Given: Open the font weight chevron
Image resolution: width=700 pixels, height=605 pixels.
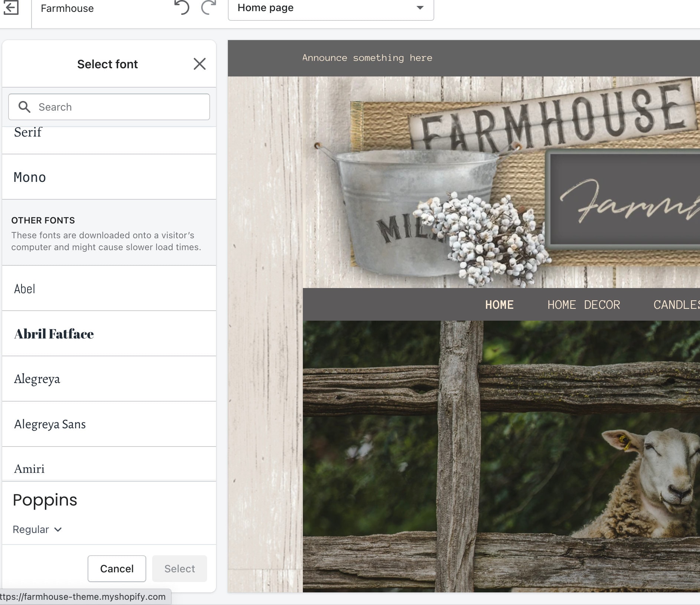Looking at the screenshot, I should click(x=58, y=530).
